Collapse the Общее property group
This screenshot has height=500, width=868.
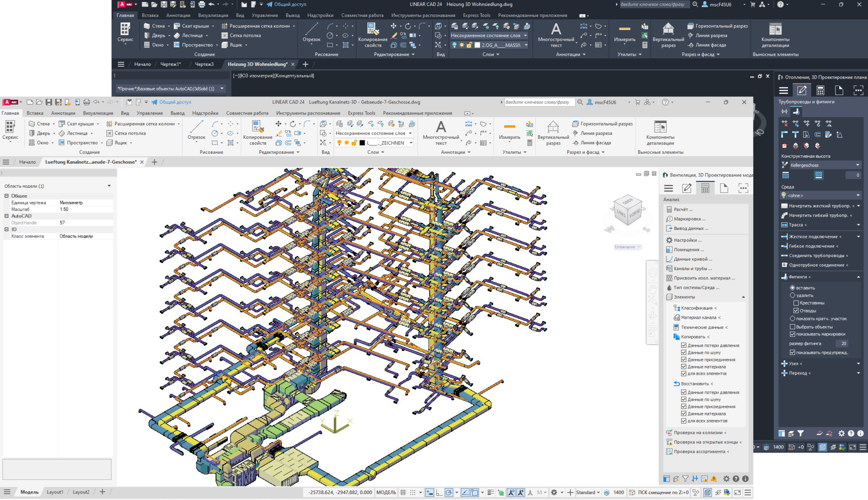pyautogui.click(x=6, y=196)
